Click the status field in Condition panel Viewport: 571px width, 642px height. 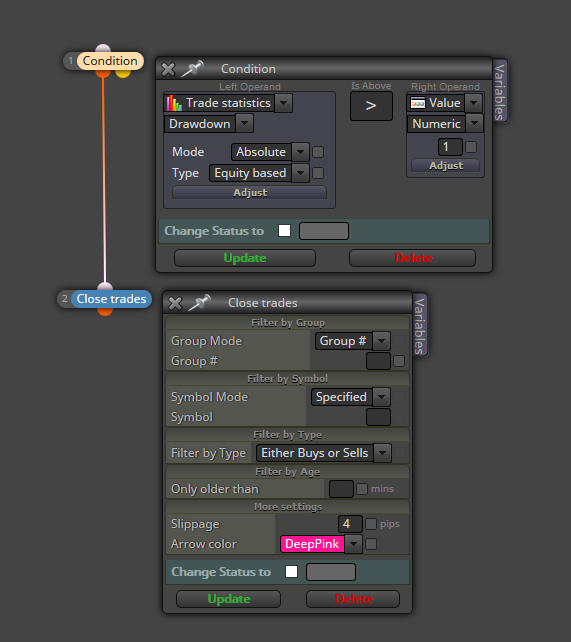[324, 231]
